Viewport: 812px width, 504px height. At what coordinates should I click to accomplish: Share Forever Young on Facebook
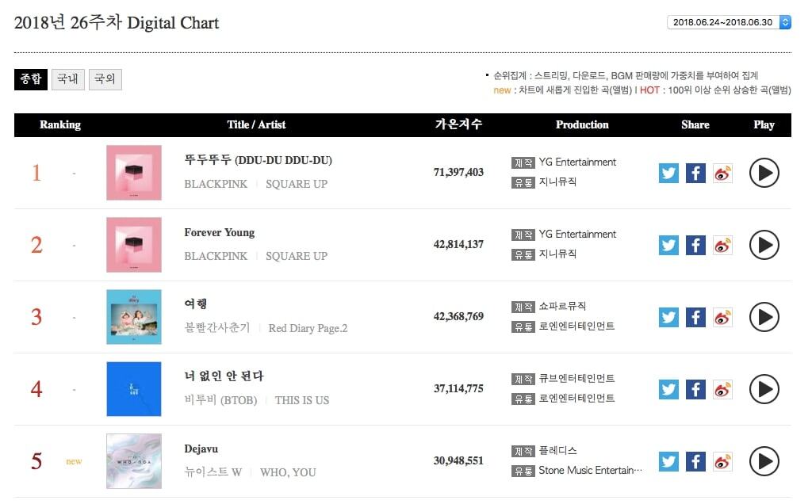pyautogui.click(x=695, y=245)
